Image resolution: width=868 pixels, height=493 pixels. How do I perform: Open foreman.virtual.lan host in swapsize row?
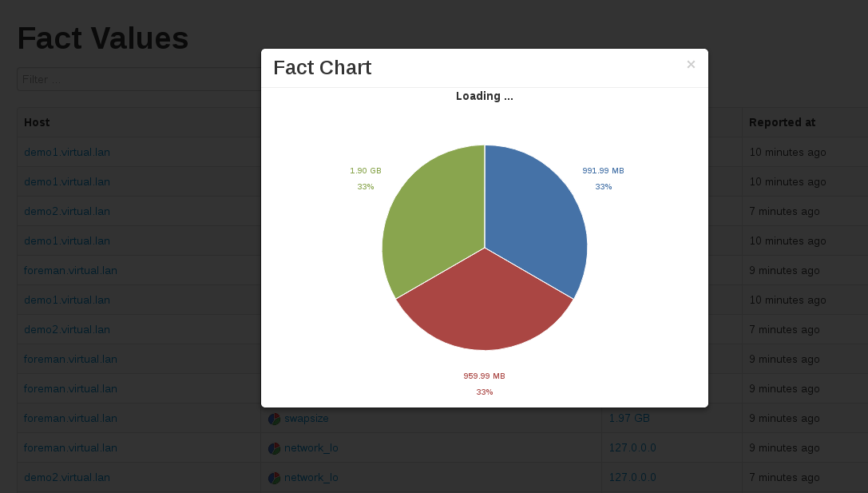click(70, 418)
